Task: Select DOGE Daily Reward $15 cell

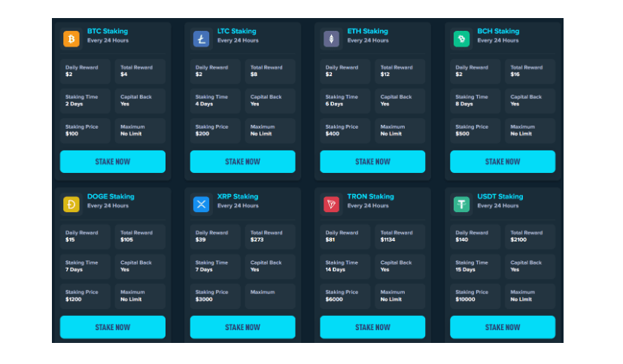Action: coord(86,237)
